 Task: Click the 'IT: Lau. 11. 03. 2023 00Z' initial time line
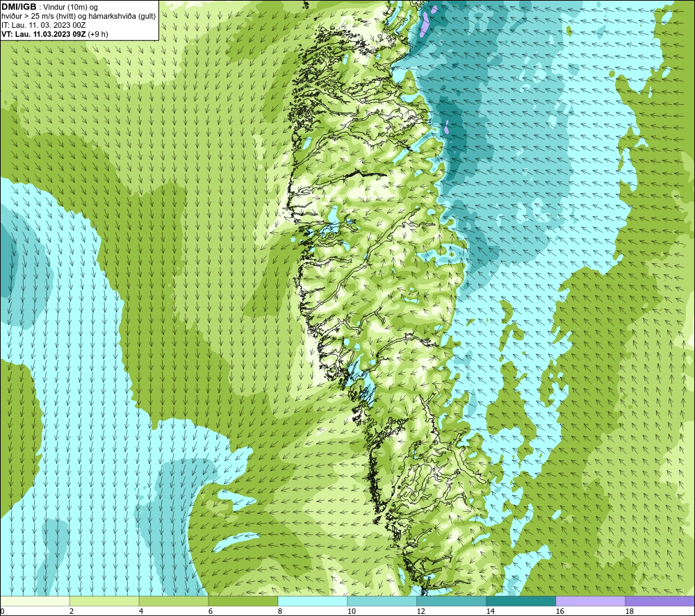tap(43, 25)
